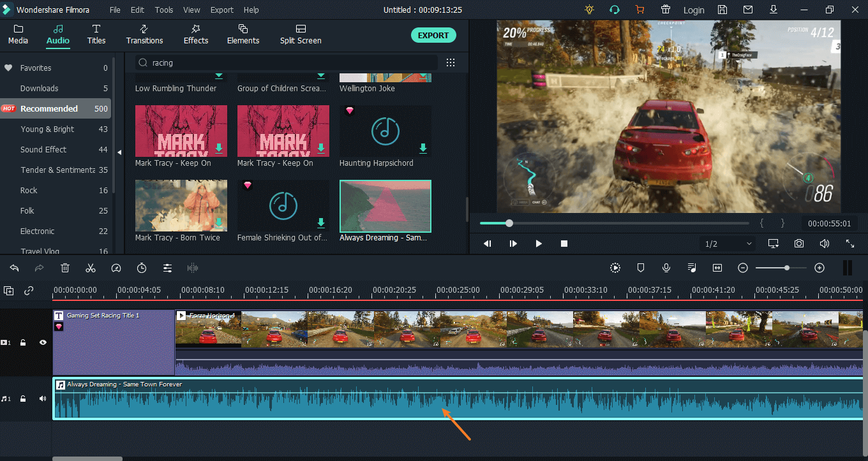Open the File menu
Image resolution: width=868 pixels, height=461 pixels.
(115, 10)
